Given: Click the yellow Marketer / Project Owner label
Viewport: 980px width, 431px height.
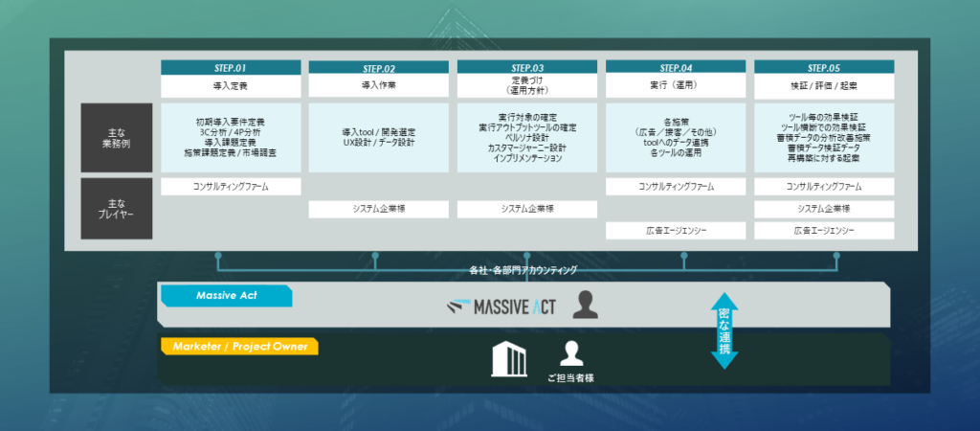Looking at the screenshot, I should click(x=239, y=346).
